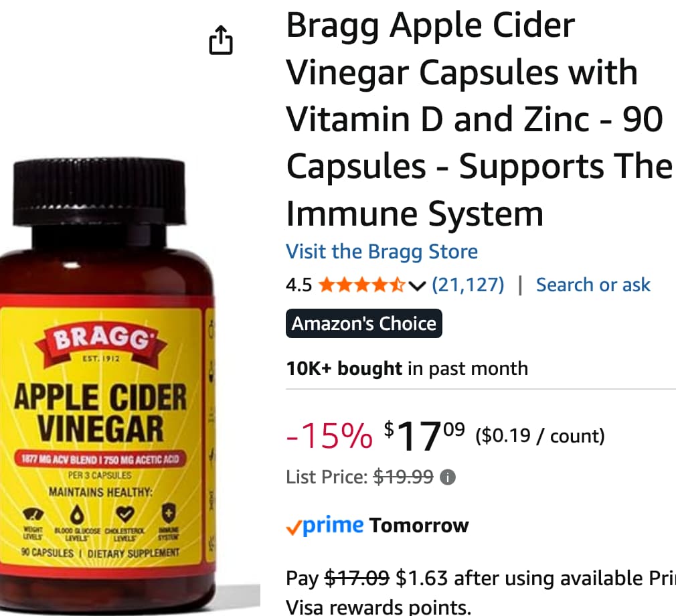Click the -15% discount label

pyautogui.click(x=330, y=437)
